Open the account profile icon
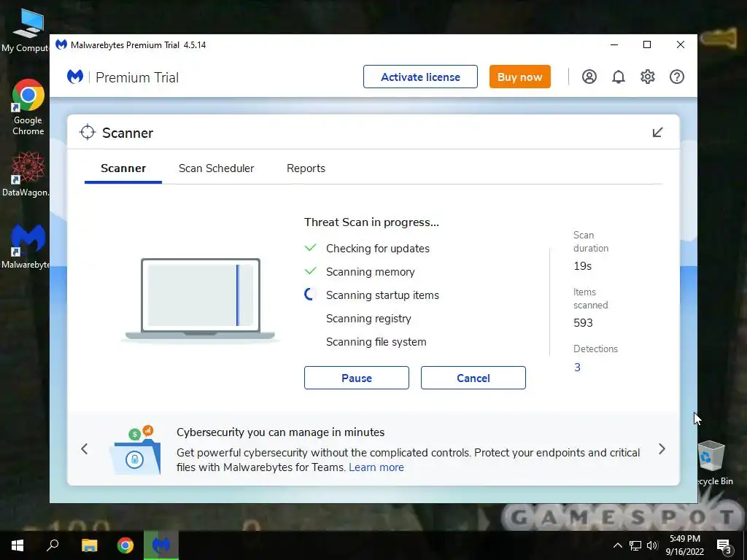Image resolution: width=747 pixels, height=560 pixels. coord(589,77)
